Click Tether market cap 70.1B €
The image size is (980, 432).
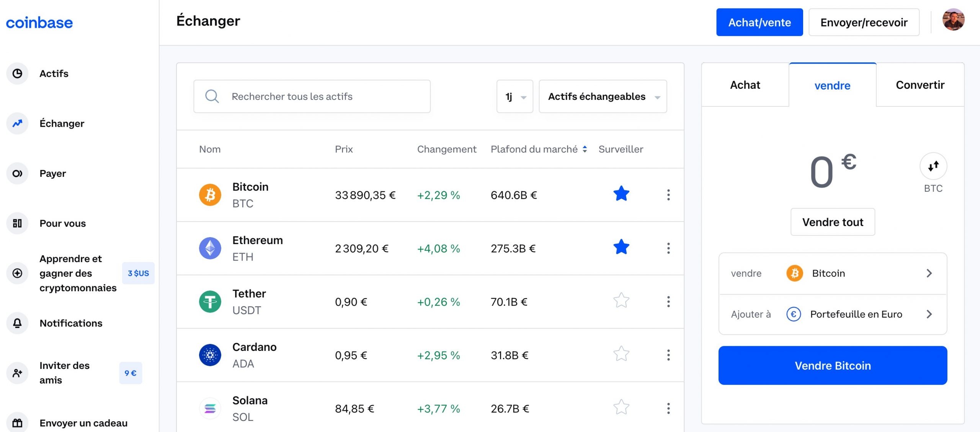coord(509,302)
